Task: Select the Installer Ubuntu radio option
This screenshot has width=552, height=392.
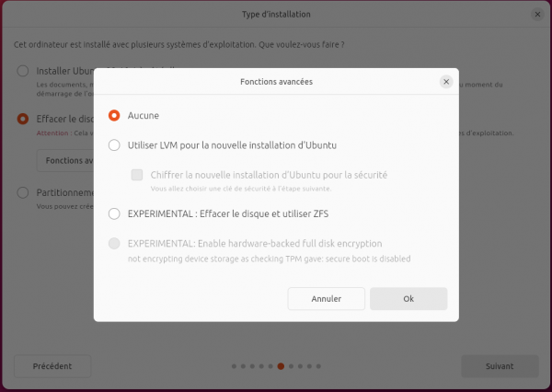Action: point(23,71)
